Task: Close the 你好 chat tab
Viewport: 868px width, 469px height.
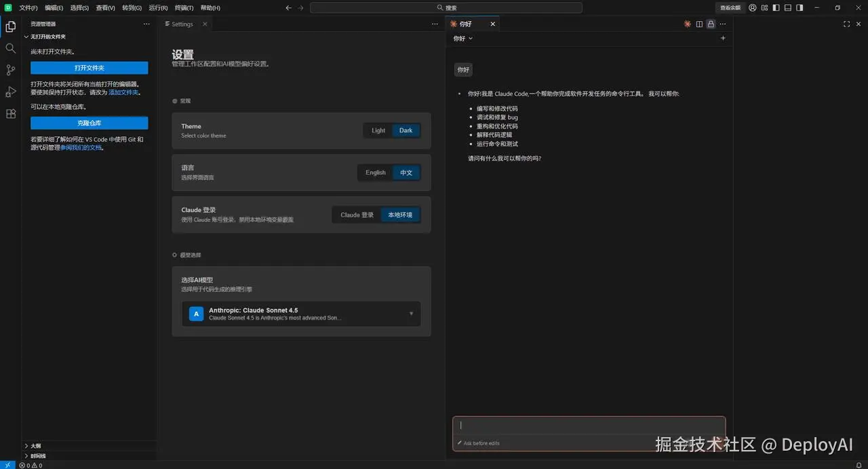Action: [x=493, y=24]
